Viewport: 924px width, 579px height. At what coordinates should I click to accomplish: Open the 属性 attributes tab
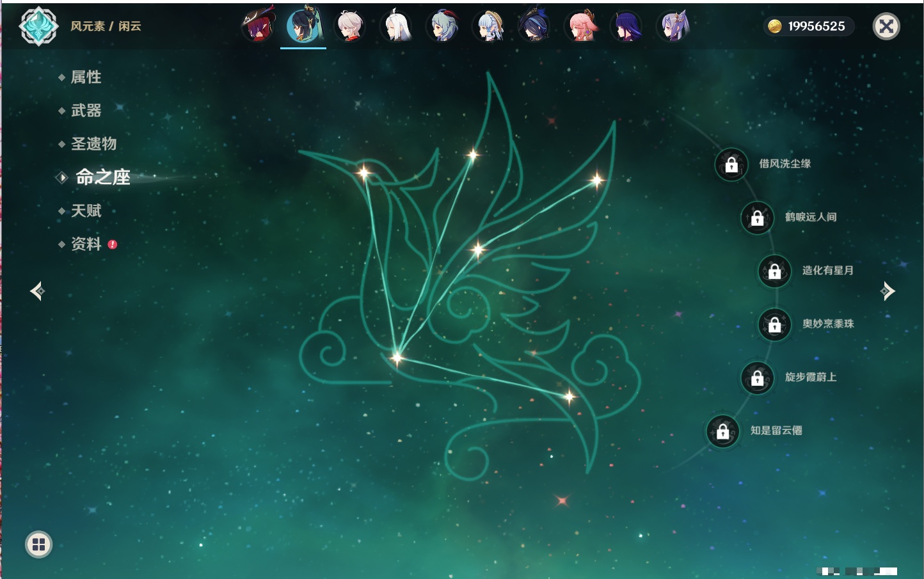[86, 77]
